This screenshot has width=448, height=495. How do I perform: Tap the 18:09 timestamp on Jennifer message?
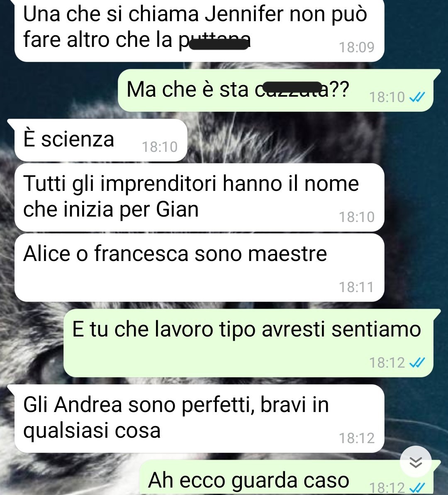click(x=356, y=47)
